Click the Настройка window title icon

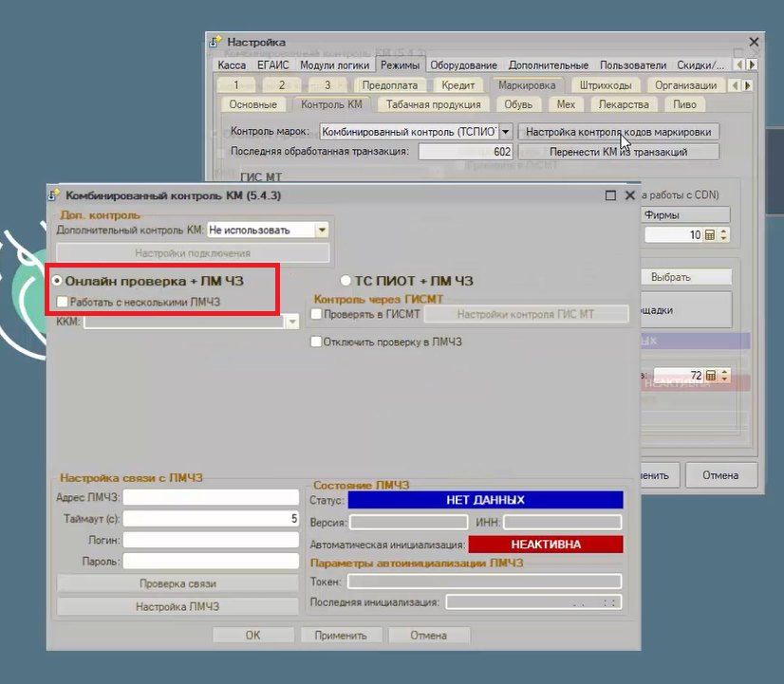215,42
